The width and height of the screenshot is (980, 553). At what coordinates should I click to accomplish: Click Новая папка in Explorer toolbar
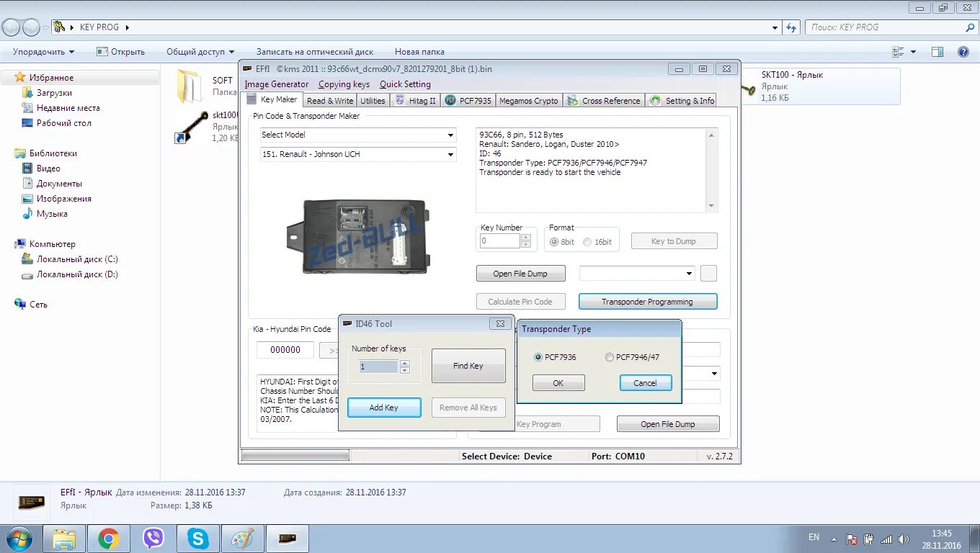[x=419, y=52]
